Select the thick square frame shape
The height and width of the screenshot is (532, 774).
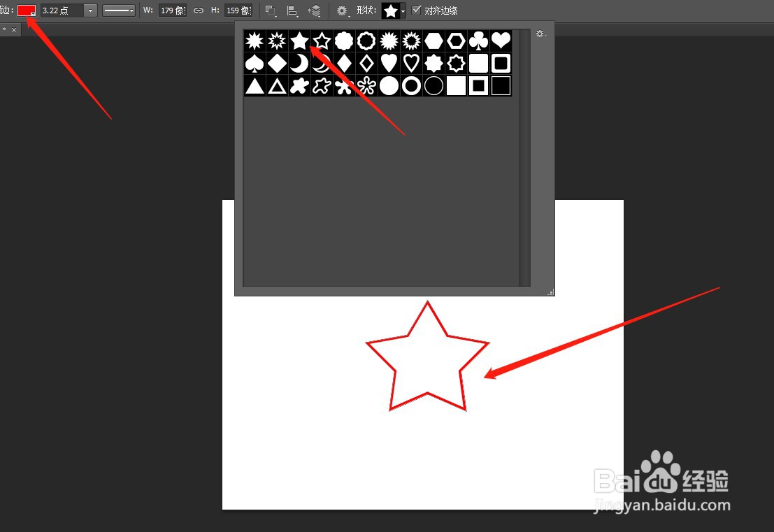(478, 86)
